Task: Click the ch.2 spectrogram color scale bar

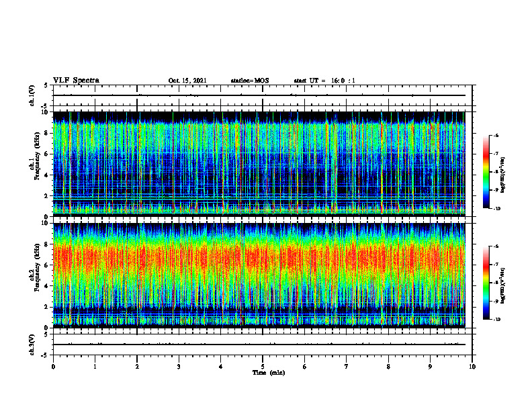Action: 486,283
